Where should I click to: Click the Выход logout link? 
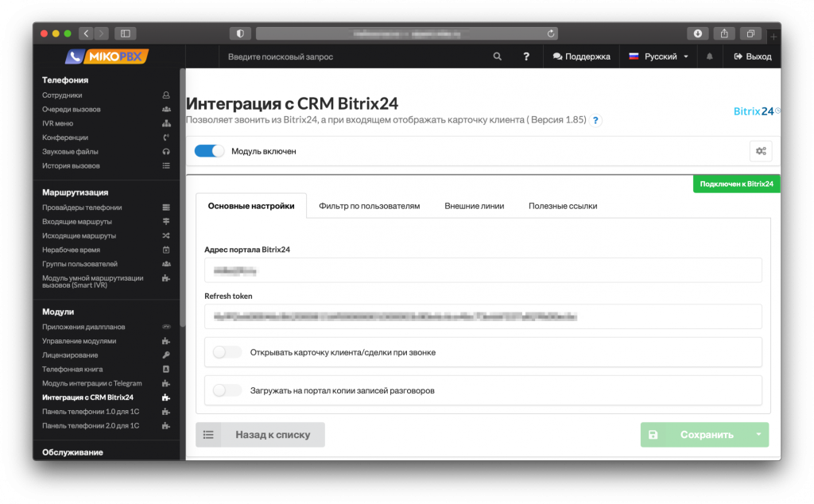click(x=752, y=56)
